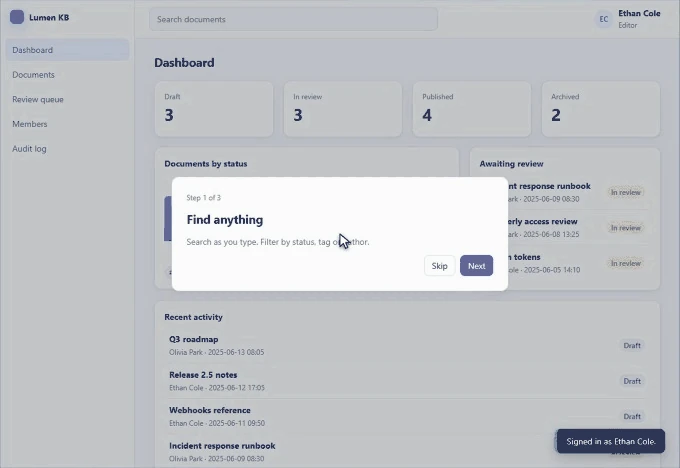The height and width of the screenshot is (468, 680).
Task: Click the Lumen KB logo icon
Action: click(x=17, y=17)
